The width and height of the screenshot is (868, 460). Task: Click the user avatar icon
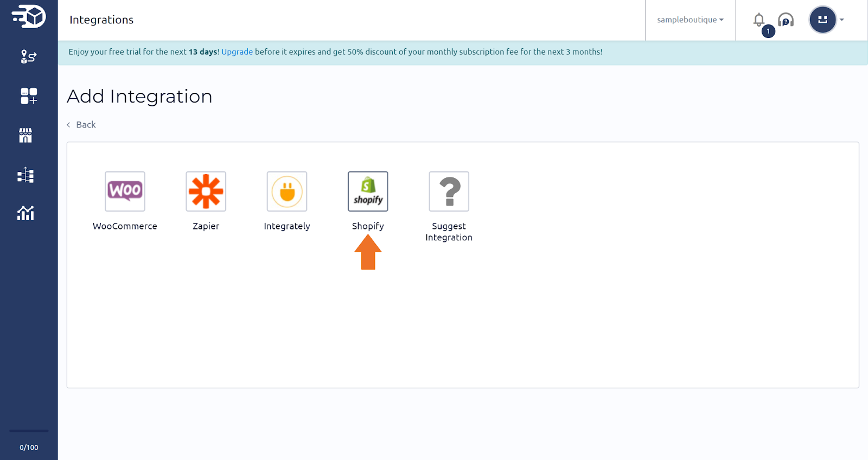[822, 20]
